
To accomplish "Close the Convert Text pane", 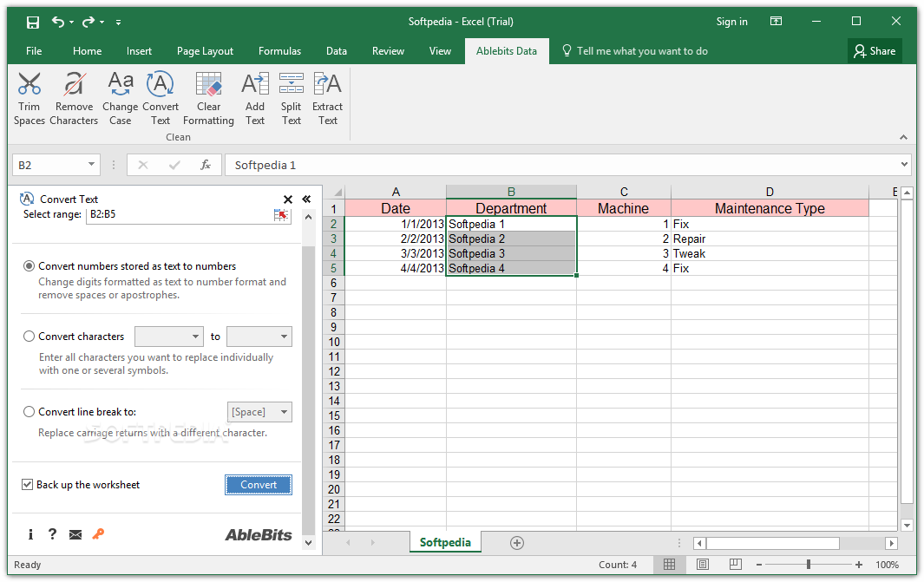I will 287,199.
